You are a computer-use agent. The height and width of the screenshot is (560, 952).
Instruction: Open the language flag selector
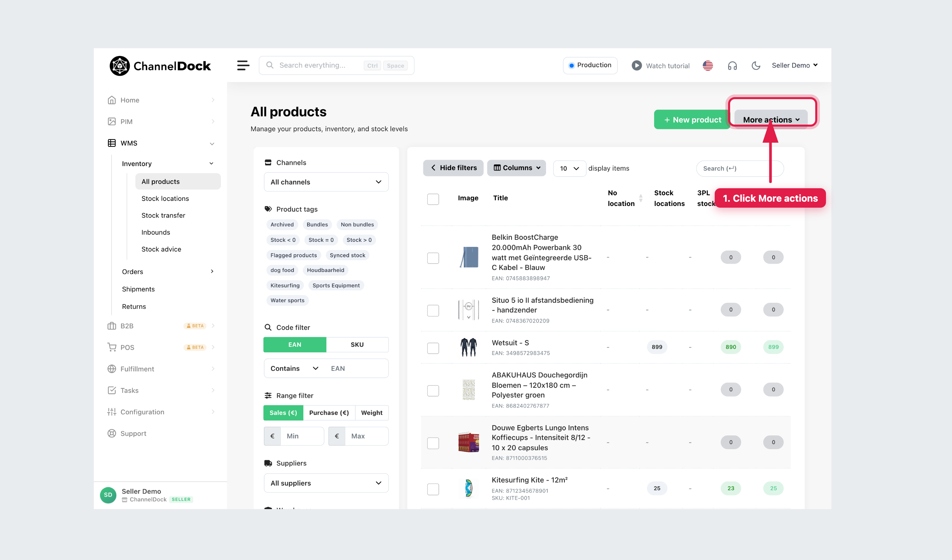[x=708, y=65]
